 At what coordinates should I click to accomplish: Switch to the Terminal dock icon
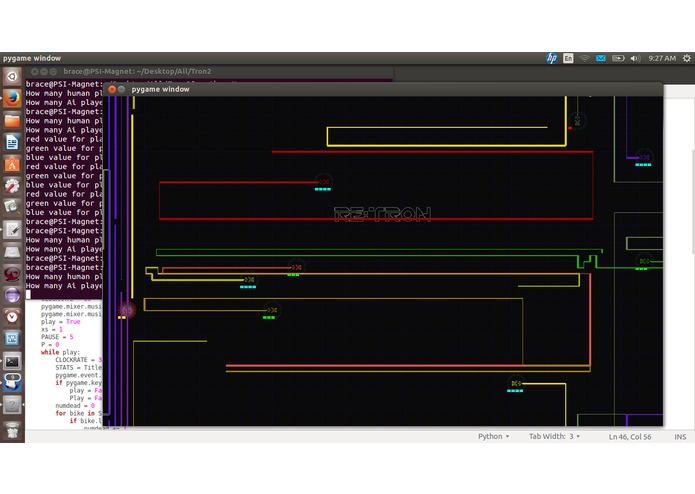pos(12,361)
